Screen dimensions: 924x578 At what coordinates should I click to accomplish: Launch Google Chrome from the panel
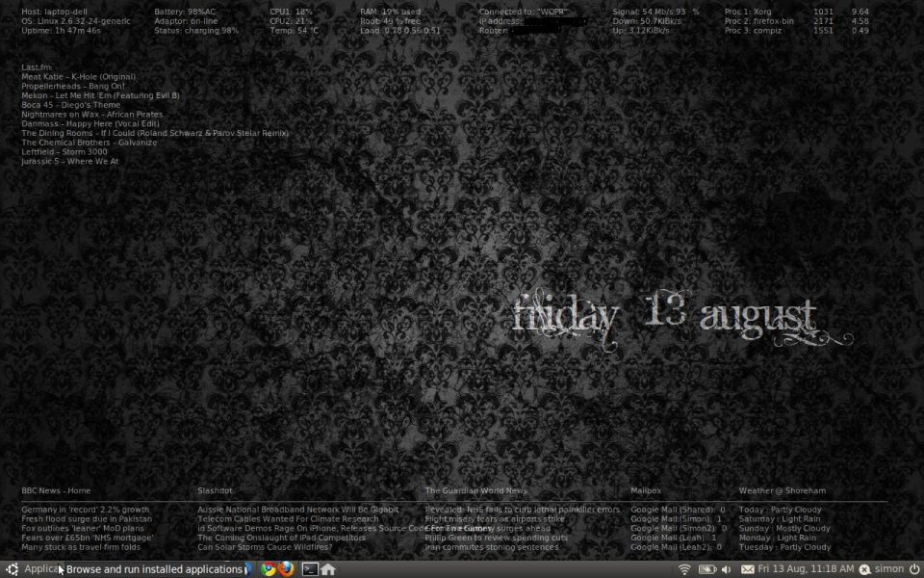(269, 569)
